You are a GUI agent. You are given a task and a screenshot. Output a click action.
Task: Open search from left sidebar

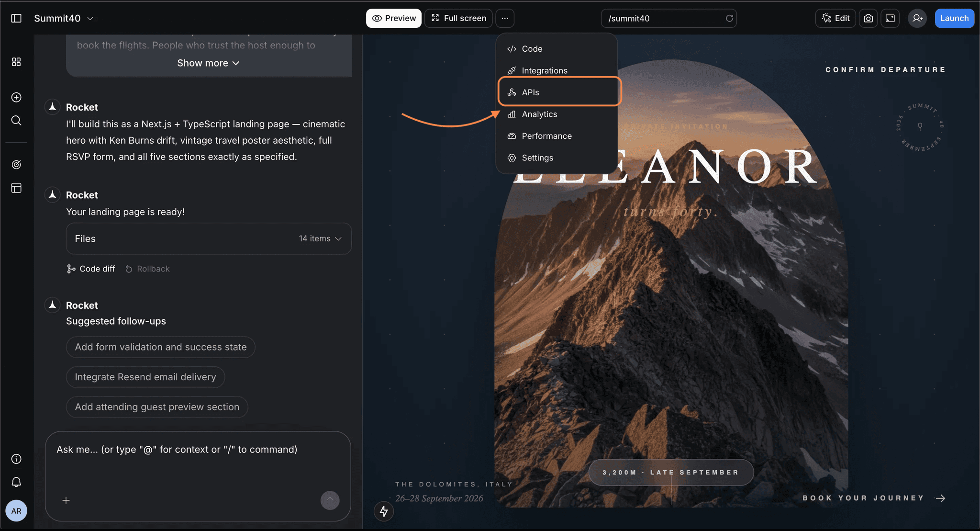pyautogui.click(x=16, y=120)
